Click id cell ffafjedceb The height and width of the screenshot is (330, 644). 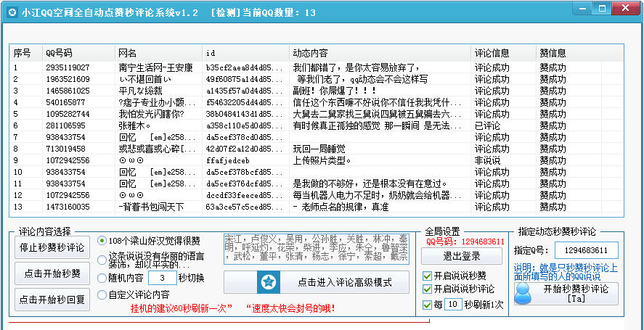pos(227,160)
